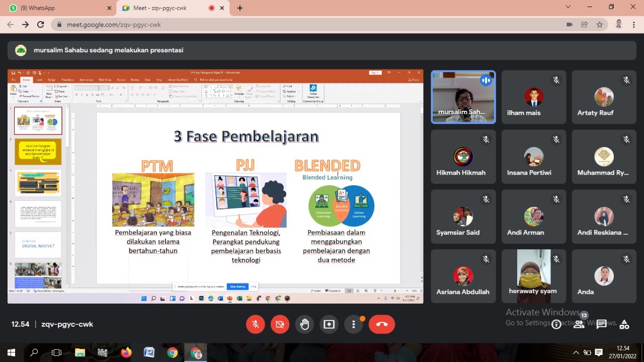
Task: Raise your hand in the meeting
Action: tap(304, 324)
